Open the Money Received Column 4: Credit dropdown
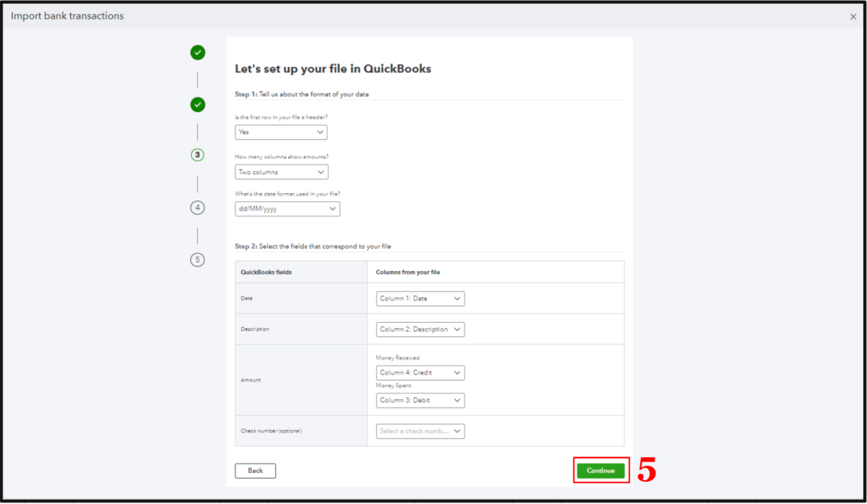 click(420, 372)
